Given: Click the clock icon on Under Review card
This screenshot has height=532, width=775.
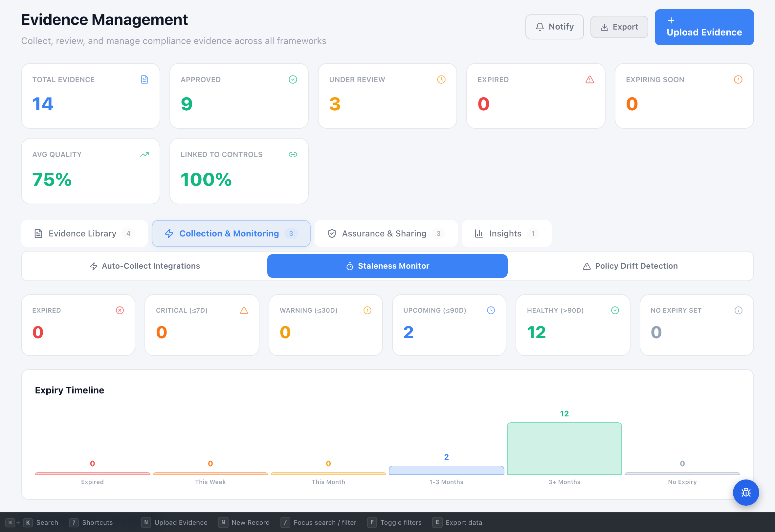Looking at the screenshot, I should (x=441, y=79).
